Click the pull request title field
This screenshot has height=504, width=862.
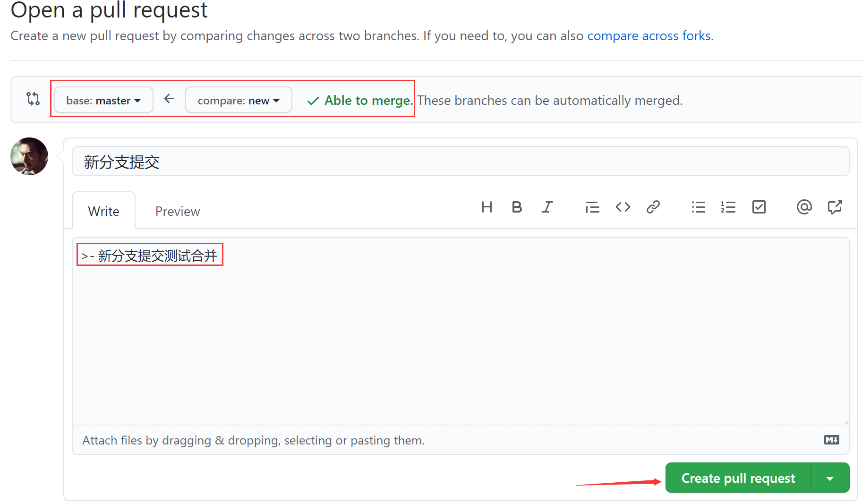(460, 162)
